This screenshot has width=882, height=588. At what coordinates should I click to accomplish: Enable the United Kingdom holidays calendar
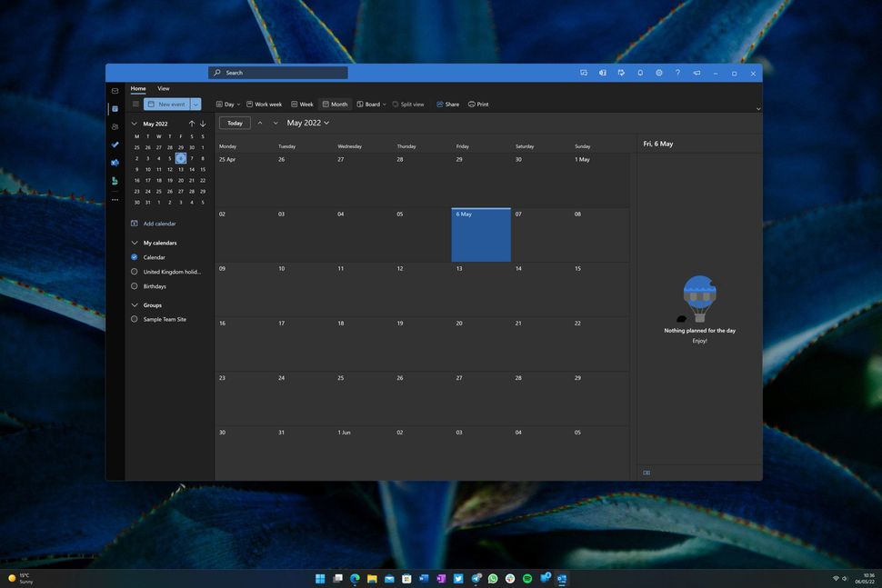coord(134,271)
